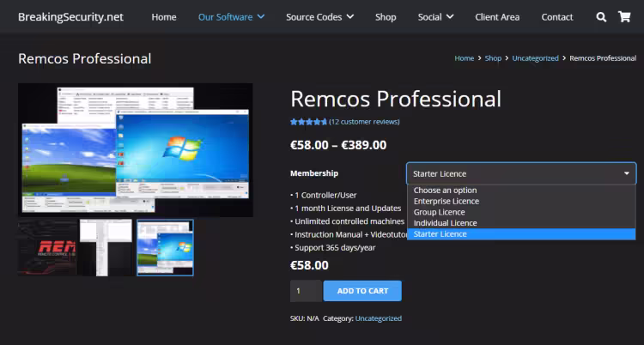Open the shopping cart icon
This screenshot has width=644, height=345.
(x=624, y=17)
